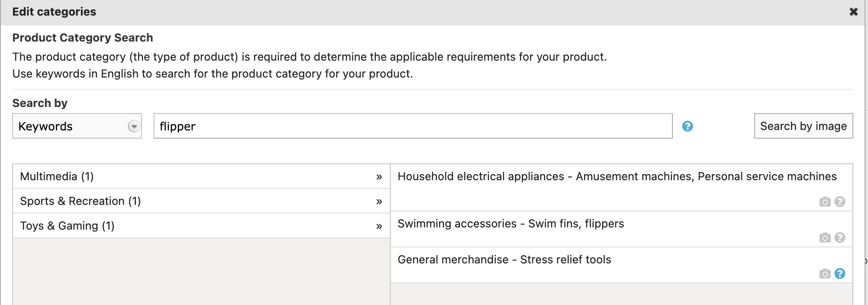
Task: Click the keyword search field containing flipper
Action: (413, 126)
